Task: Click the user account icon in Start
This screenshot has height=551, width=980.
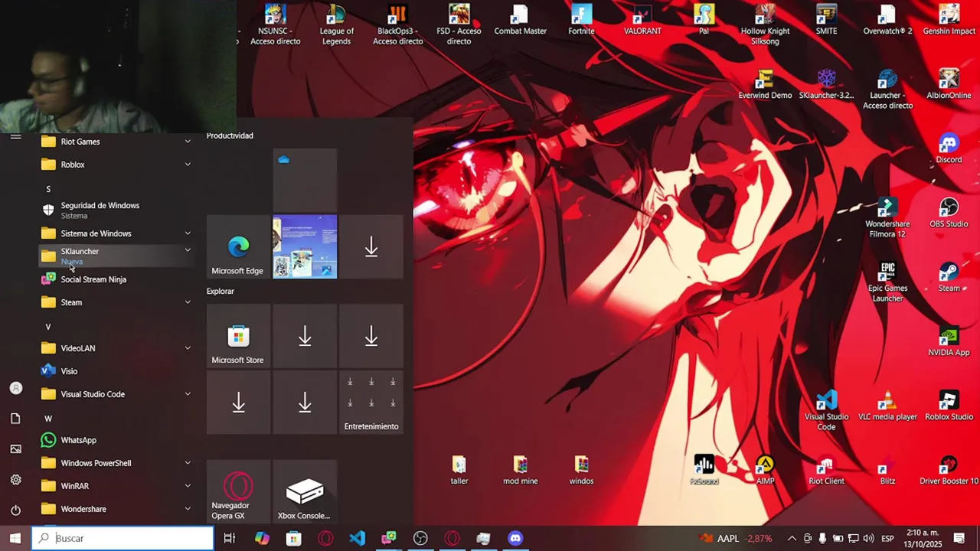Action: click(x=15, y=388)
